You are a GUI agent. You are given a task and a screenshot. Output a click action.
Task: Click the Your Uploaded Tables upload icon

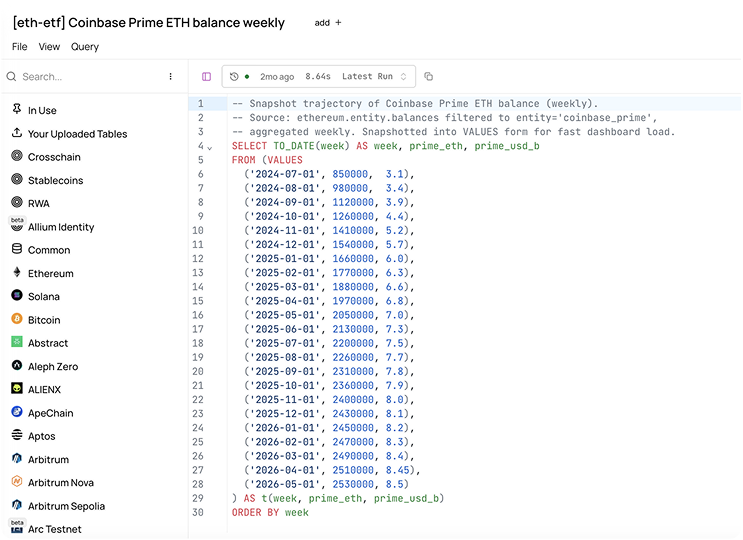point(17,133)
